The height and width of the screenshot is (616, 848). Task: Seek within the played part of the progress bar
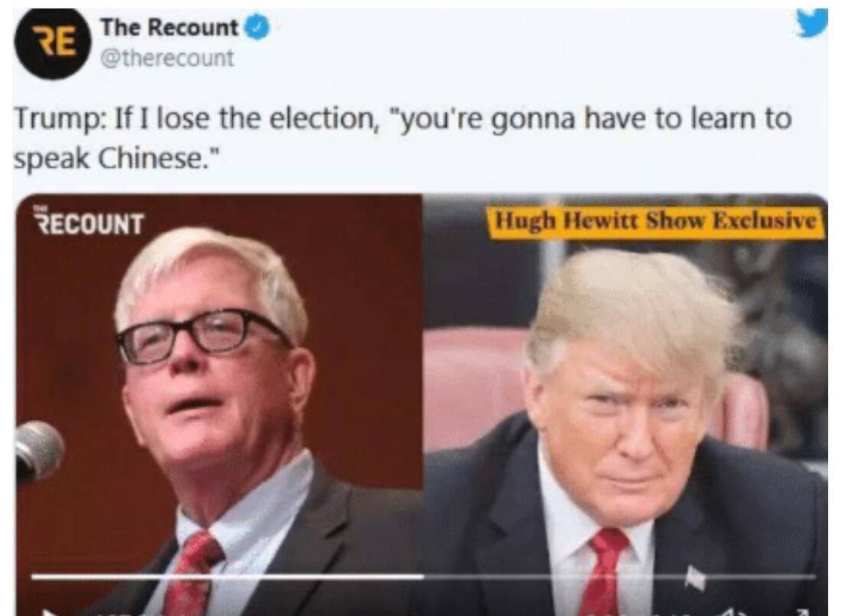228,576
